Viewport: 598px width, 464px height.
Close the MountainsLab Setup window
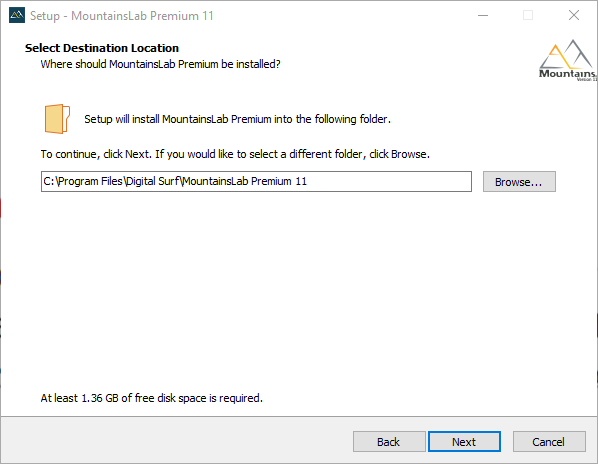click(574, 16)
